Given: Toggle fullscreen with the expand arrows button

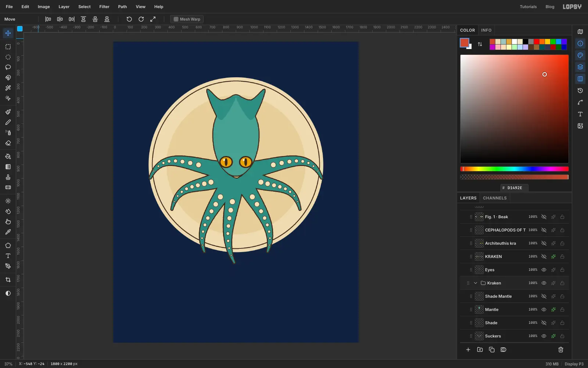Looking at the screenshot, I should coord(153,19).
